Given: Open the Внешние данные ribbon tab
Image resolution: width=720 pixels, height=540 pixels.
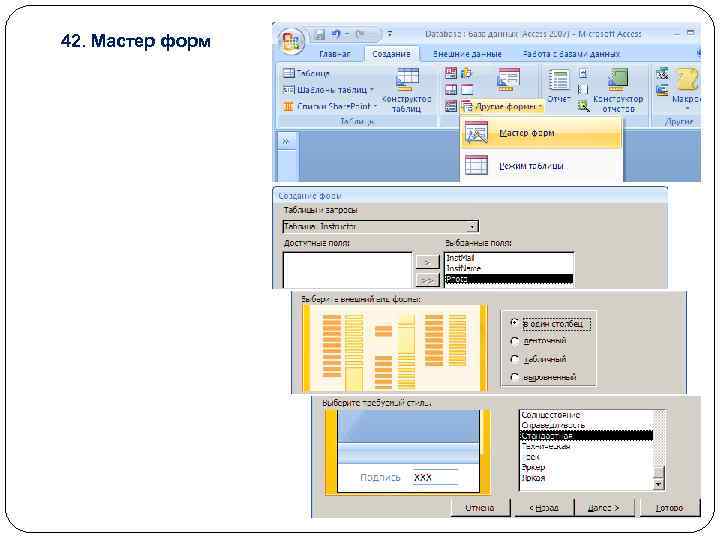Looking at the screenshot, I should 467,54.
